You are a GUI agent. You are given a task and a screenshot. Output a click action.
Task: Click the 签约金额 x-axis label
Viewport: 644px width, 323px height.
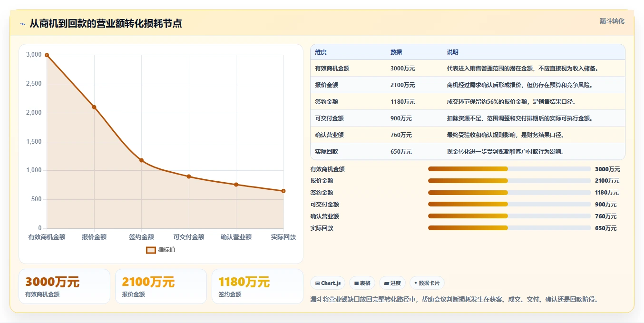tap(141, 237)
